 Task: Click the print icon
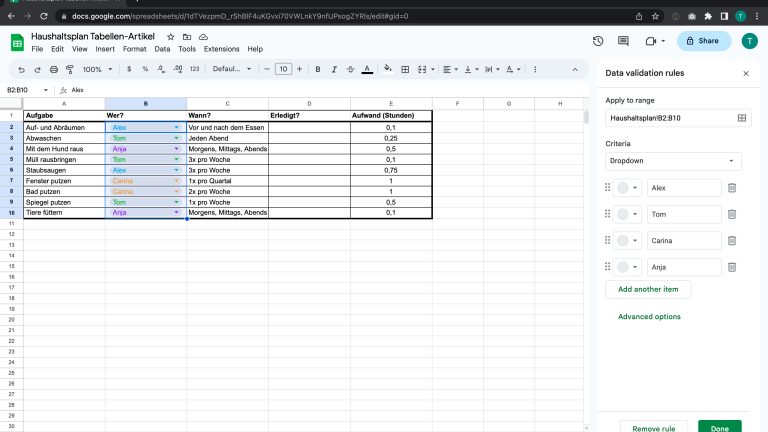(x=54, y=69)
